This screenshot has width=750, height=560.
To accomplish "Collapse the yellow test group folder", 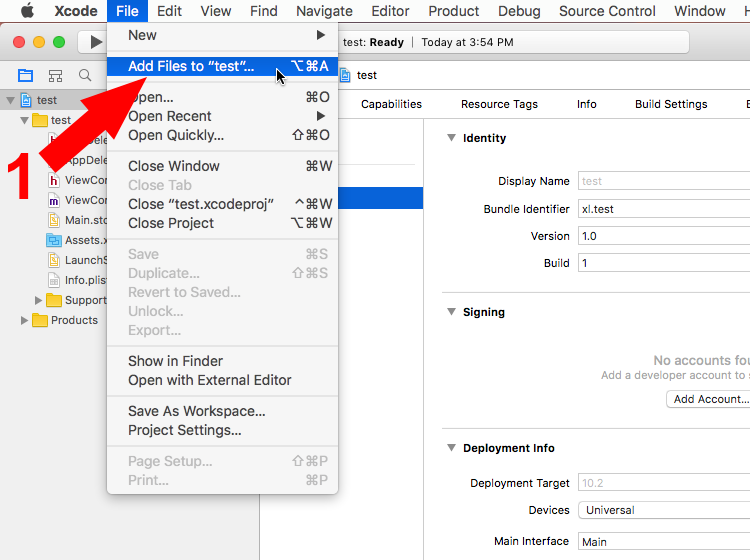I will point(24,121).
